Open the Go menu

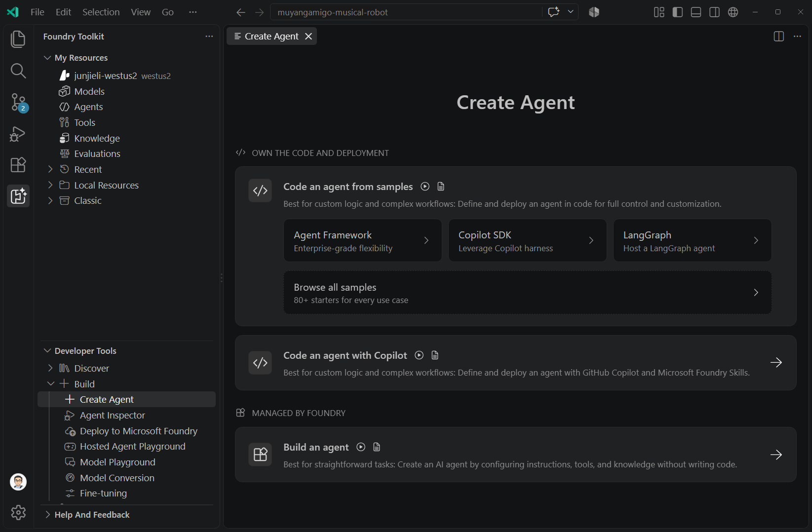(x=168, y=12)
